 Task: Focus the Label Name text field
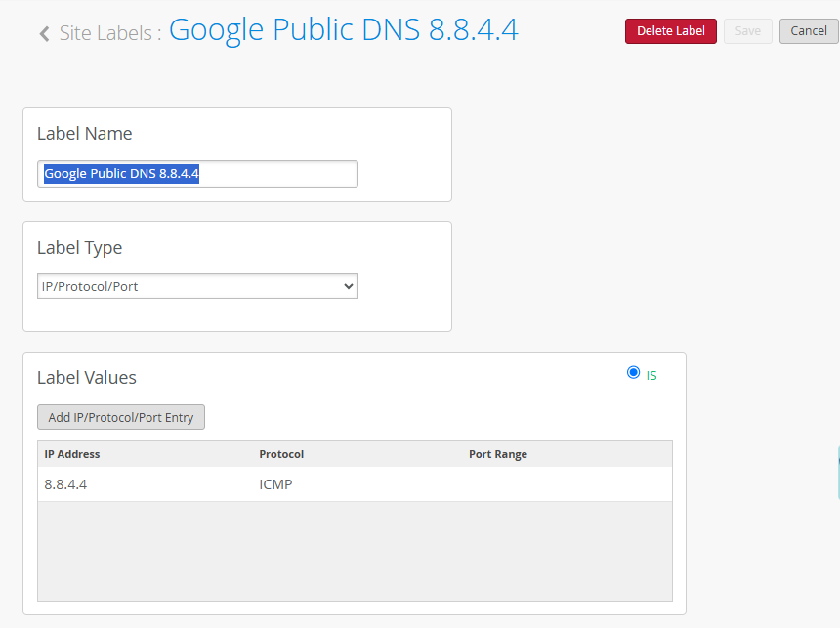coord(197,174)
